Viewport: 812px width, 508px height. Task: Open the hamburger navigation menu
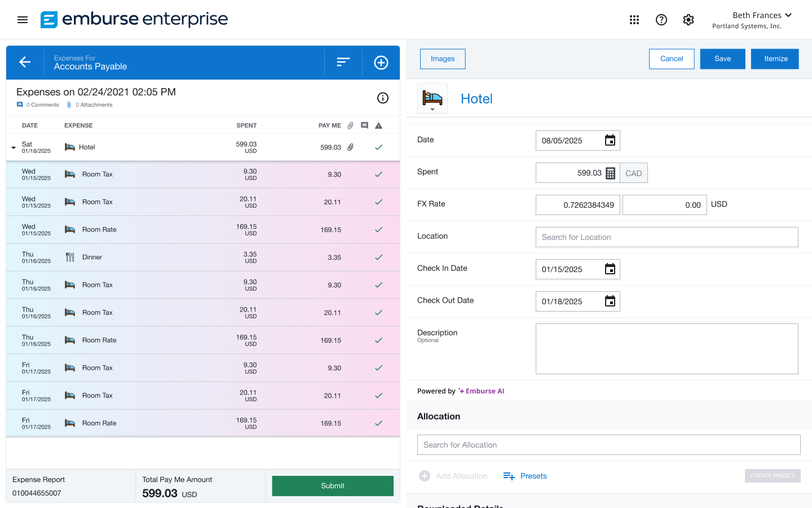point(22,19)
